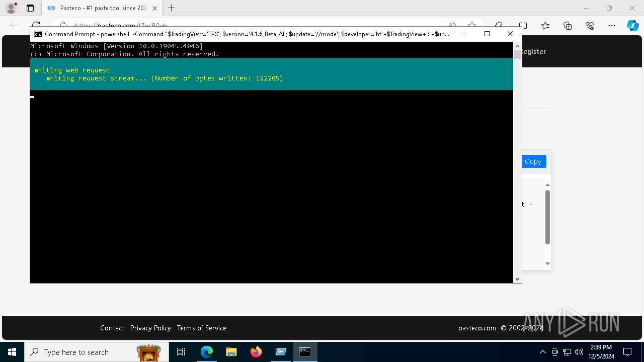Open the Favorites list icon

tap(545, 26)
